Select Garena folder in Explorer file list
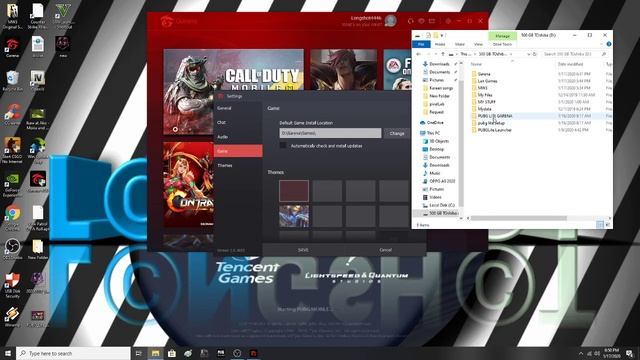Image resolution: width=640 pixels, height=360 pixels. pos(484,74)
